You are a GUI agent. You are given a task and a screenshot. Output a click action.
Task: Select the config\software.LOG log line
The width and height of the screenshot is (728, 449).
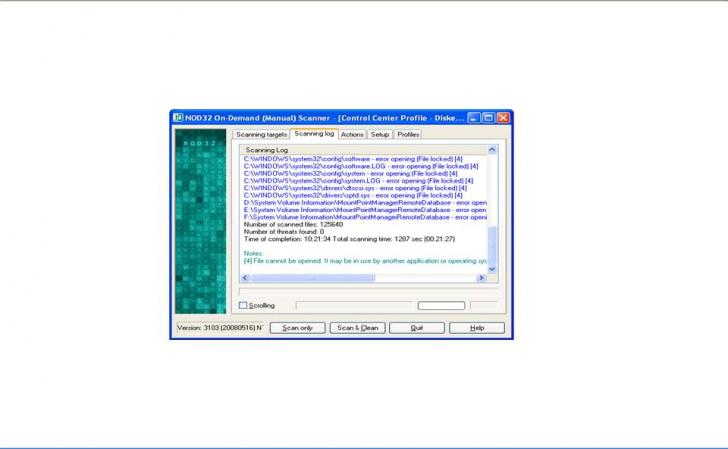[x=361, y=166]
